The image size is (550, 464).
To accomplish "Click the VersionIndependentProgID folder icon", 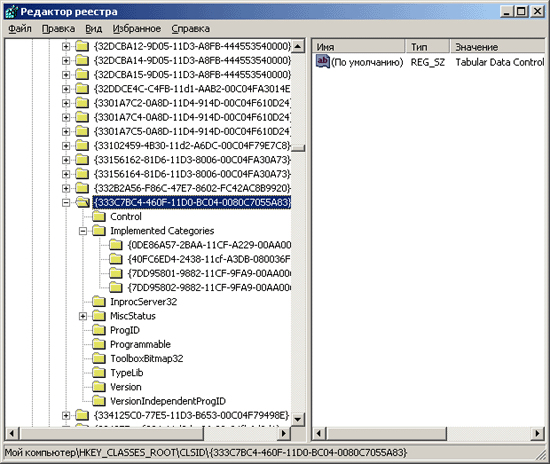I will pyautogui.click(x=99, y=401).
